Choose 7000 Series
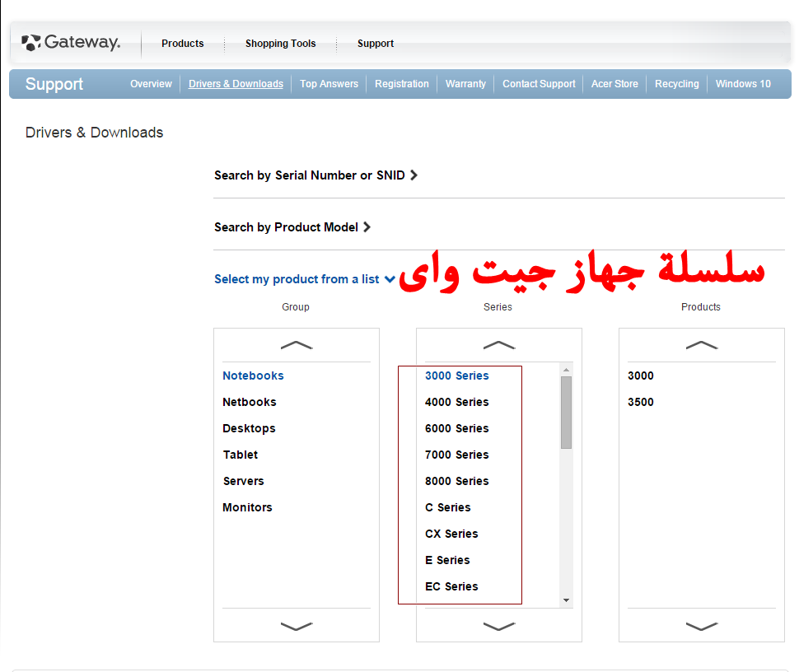This screenshot has height=672, width=799. point(456,455)
